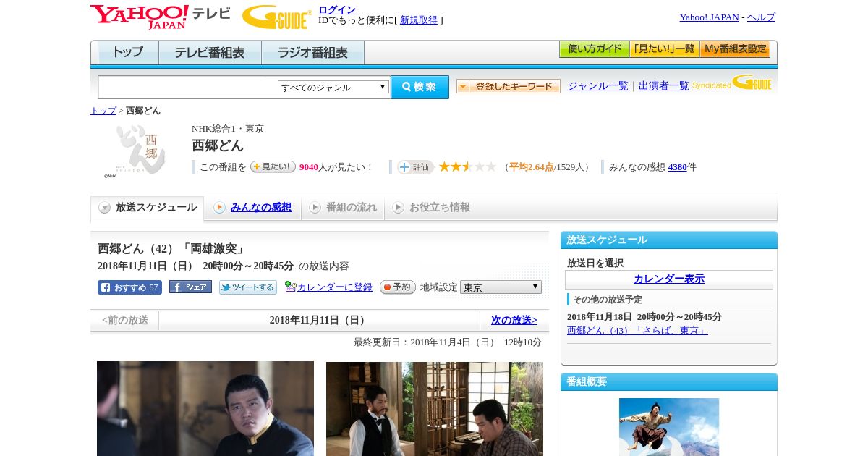Click the <前の放送 navigation button
The width and height of the screenshot is (868, 456).
coord(125,320)
